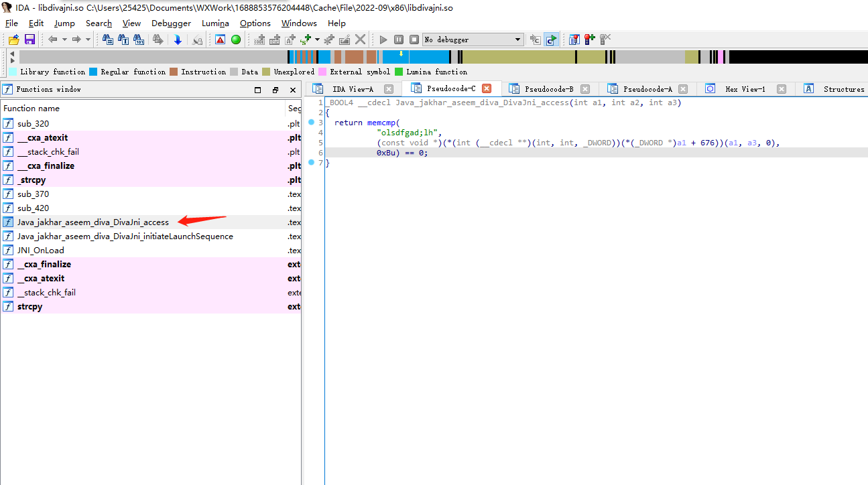Click the yellow arrow in the navigation band

[x=401, y=54]
